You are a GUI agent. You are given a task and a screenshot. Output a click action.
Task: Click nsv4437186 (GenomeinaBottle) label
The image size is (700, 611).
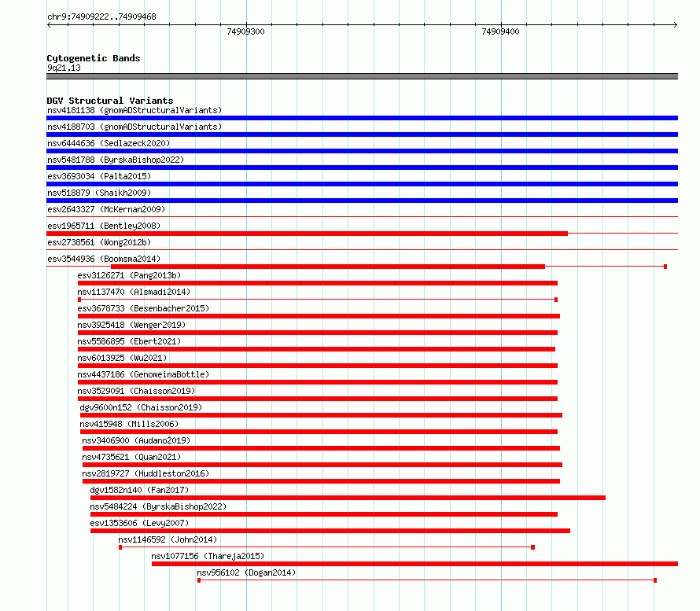[x=143, y=374]
